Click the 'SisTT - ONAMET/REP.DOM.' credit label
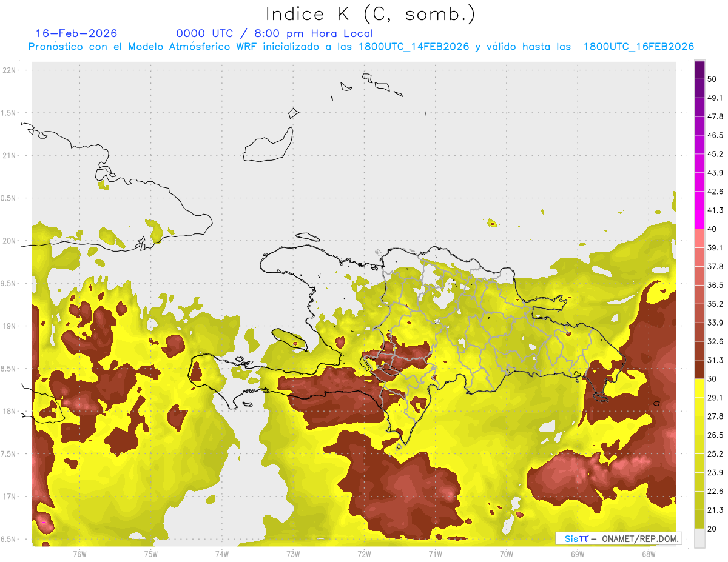This screenshot has width=728, height=562. tap(619, 538)
